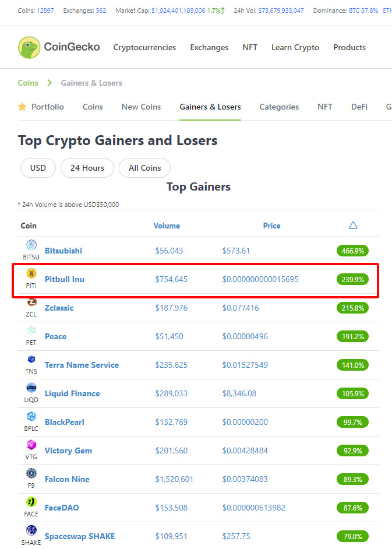The width and height of the screenshot is (392, 549).
Task: Click the CoinGecko wordmark text
Action: (72, 47)
